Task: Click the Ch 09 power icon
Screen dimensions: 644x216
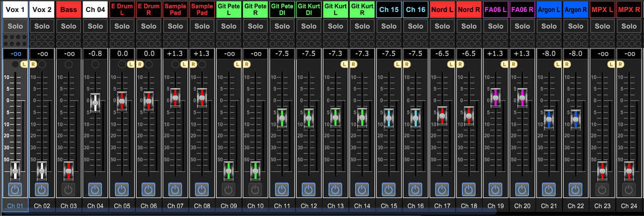Action: pos(228,189)
